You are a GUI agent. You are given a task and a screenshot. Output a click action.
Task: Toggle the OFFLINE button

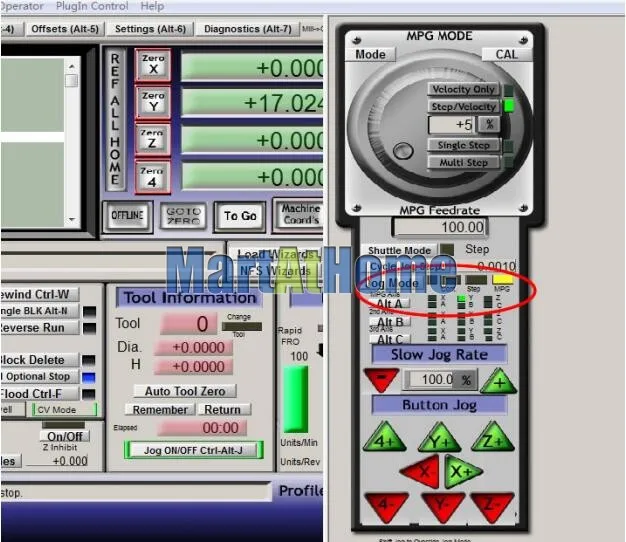[127, 216]
